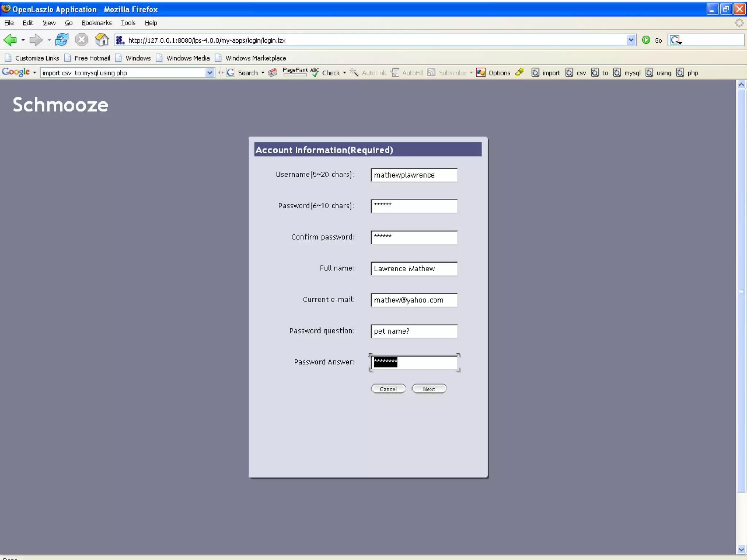Click the Home icon in the toolbar

pos(102,40)
